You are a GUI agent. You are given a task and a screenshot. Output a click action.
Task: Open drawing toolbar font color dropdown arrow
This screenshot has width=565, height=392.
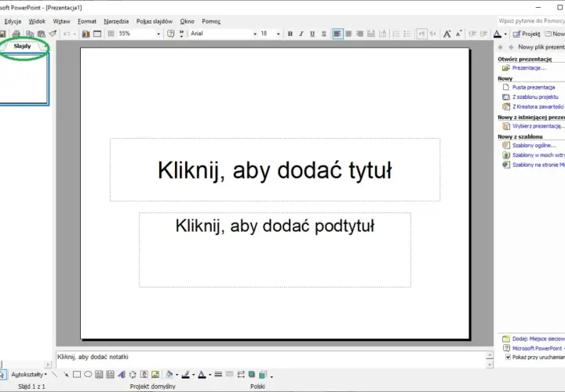(x=210, y=375)
